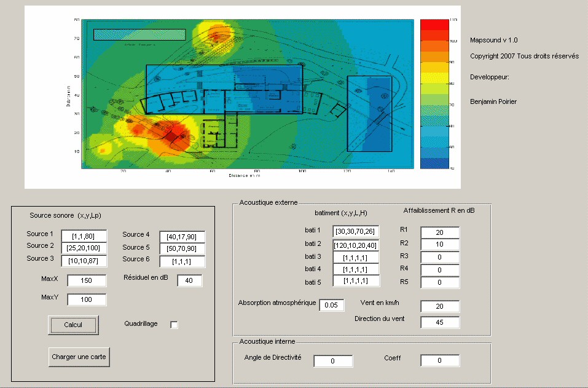
Task: Open the Charger une carte button
Action: click(x=79, y=357)
